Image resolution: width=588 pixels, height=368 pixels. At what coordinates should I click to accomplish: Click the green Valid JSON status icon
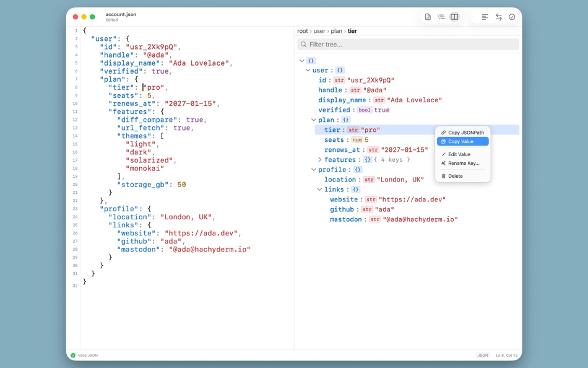click(x=73, y=355)
